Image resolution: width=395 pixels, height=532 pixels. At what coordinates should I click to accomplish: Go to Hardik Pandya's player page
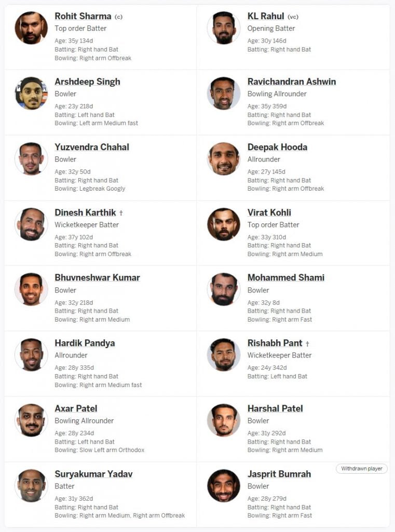coord(85,343)
